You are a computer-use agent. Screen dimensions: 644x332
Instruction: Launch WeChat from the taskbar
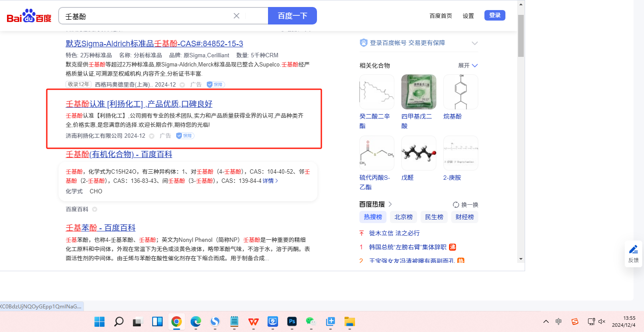(311, 322)
